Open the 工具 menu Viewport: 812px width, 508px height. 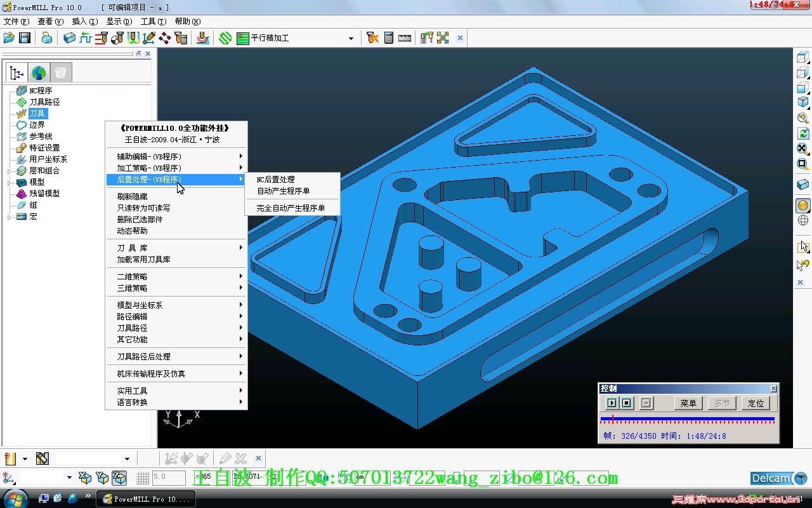[x=153, y=21]
